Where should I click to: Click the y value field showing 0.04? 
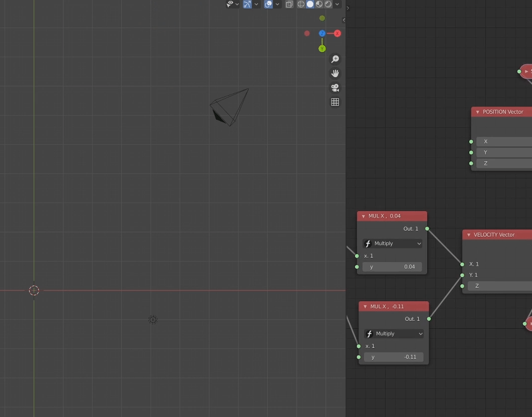[392, 267]
